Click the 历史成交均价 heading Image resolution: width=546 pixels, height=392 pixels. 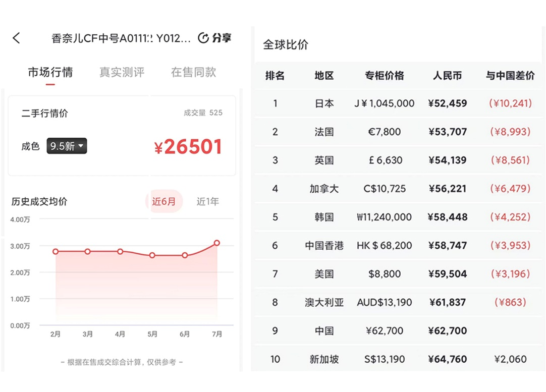tap(39, 202)
